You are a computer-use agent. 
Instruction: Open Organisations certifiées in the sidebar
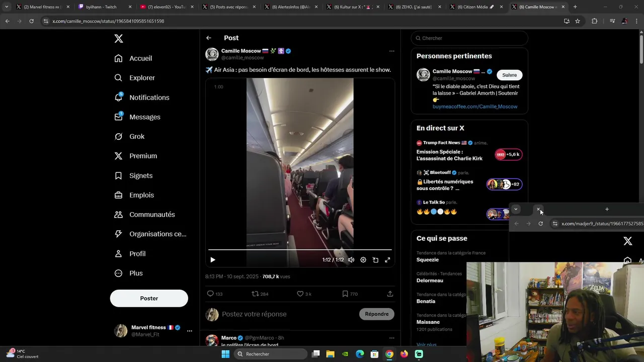(150, 234)
